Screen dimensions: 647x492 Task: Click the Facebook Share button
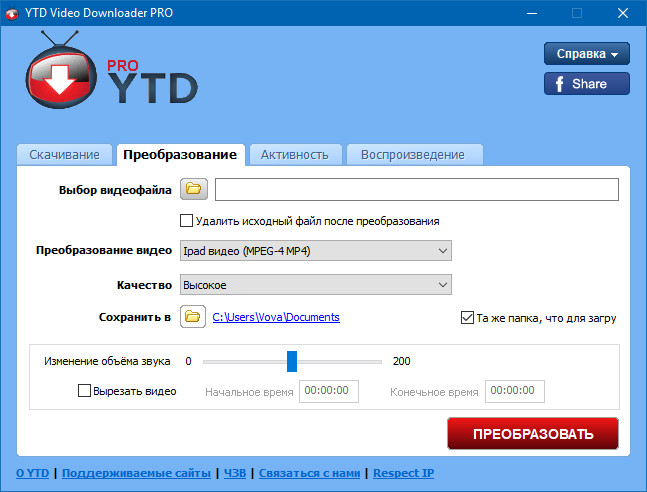pos(587,84)
